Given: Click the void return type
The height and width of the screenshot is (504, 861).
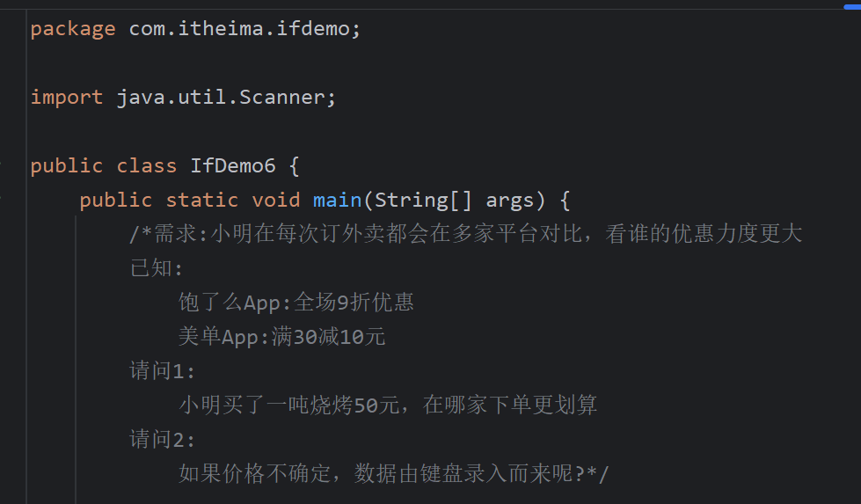Looking at the screenshot, I should coord(276,201).
